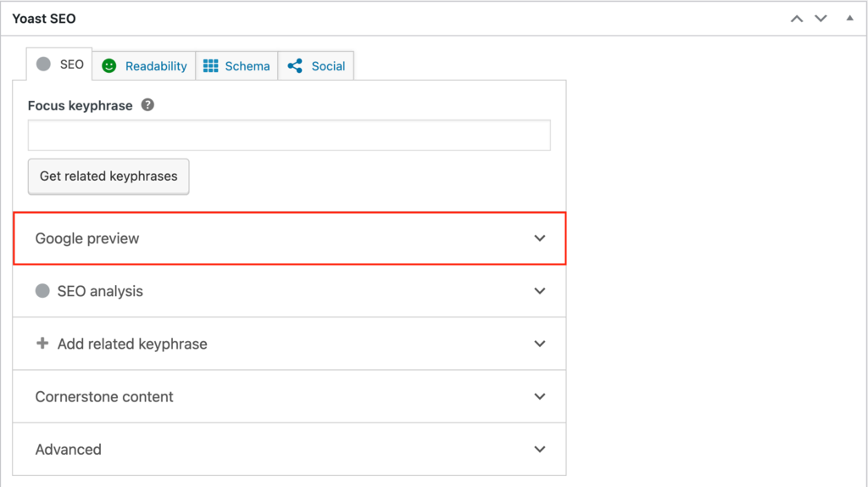The height and width of the screenshot is (487, 868).
Task: Expand the SEO analysis section chevron
Action: [x=540, y=291]
